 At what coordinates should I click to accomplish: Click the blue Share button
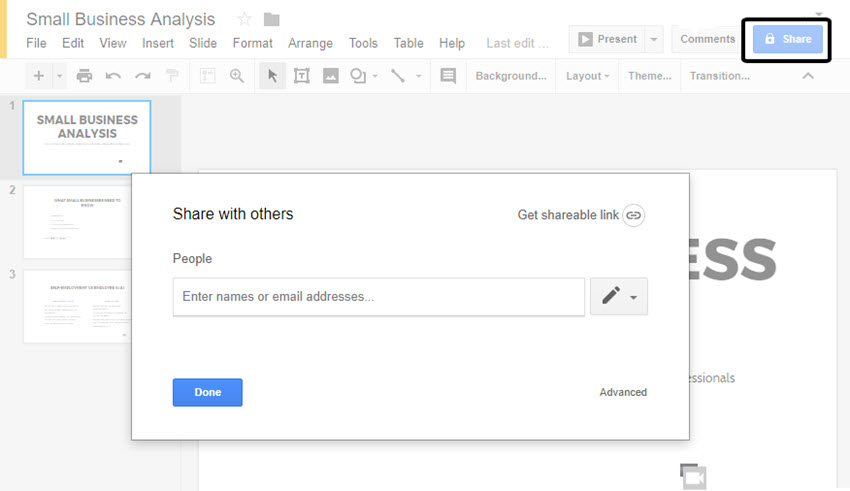[x=788, y=39]
